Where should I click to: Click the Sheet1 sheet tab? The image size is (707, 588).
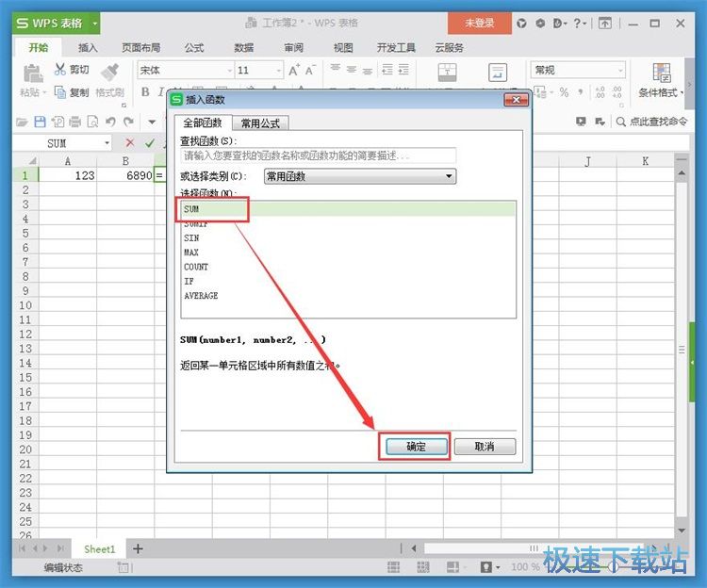(100, 548)
